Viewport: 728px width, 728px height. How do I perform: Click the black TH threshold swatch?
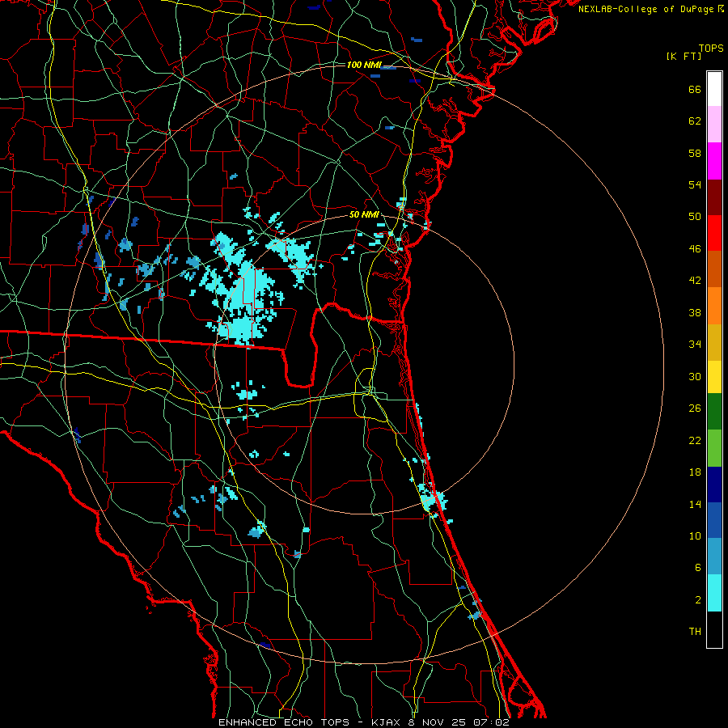pyautogui.click(x=714, y=629)
